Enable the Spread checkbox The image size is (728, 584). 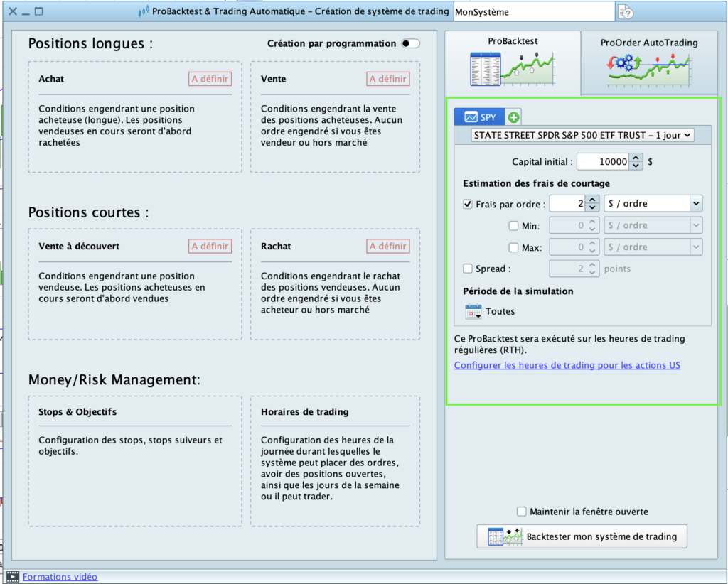tap(468, 269)
